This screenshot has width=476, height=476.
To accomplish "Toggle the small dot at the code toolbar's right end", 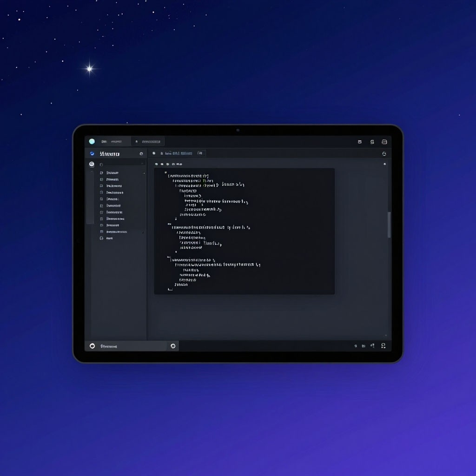I will point(384,164).
